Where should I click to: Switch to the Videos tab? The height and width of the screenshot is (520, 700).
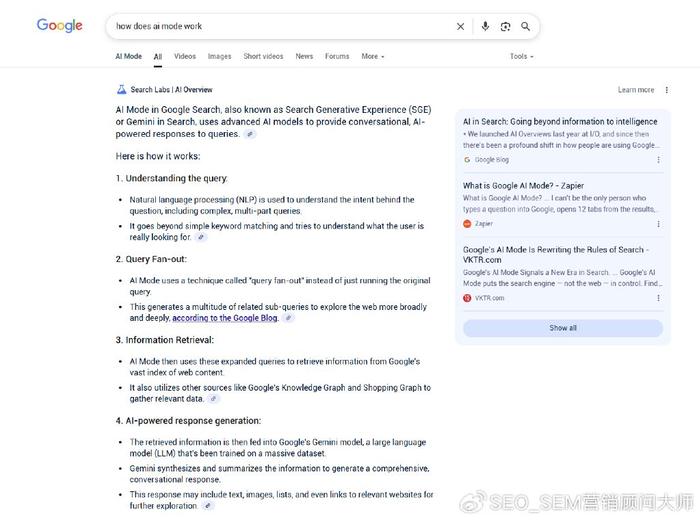185,56
